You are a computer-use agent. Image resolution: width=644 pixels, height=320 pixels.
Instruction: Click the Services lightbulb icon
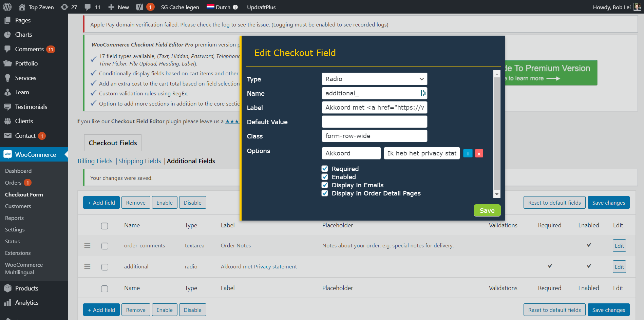[x=7, y=78]
